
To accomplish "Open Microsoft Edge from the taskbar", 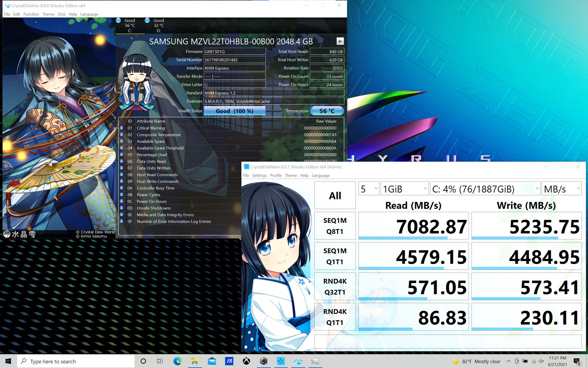I will [x=177, y=361].
